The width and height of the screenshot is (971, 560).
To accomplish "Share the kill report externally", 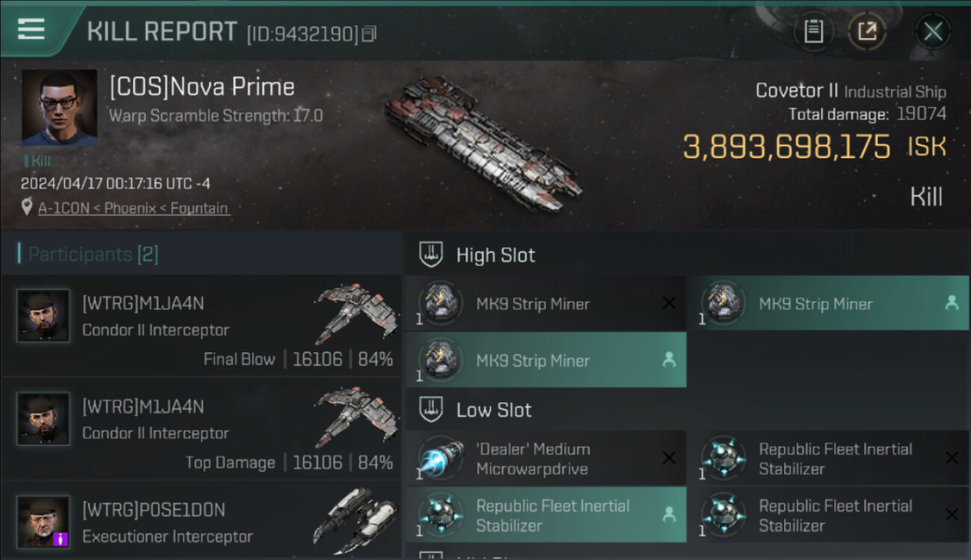I will pos(867,31).
